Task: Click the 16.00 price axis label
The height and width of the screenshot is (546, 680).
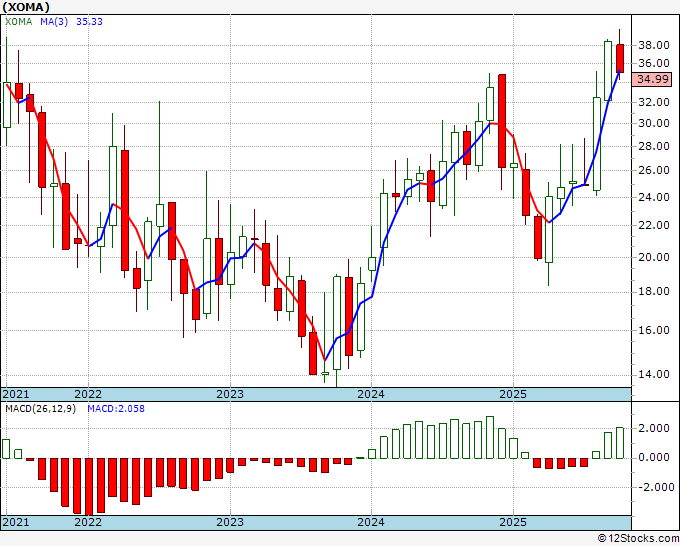Action: [654, 330]
